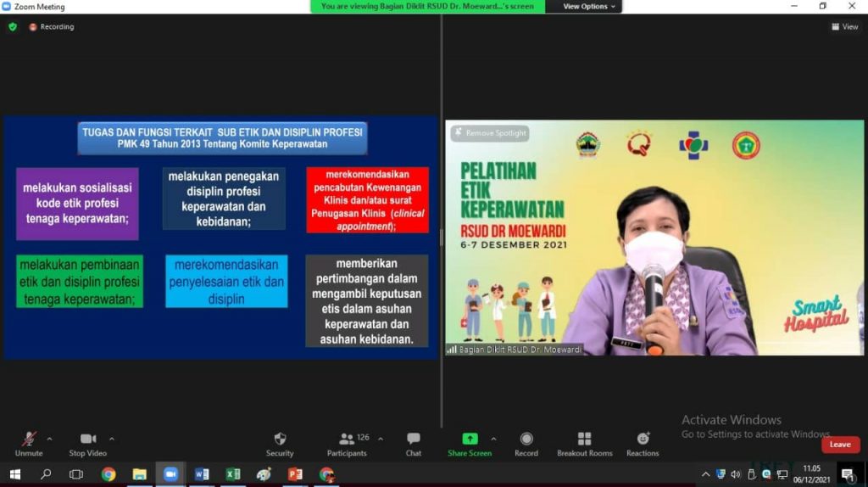
Task: Click the security shield tray icon
Action: click(x=721, y=474)
